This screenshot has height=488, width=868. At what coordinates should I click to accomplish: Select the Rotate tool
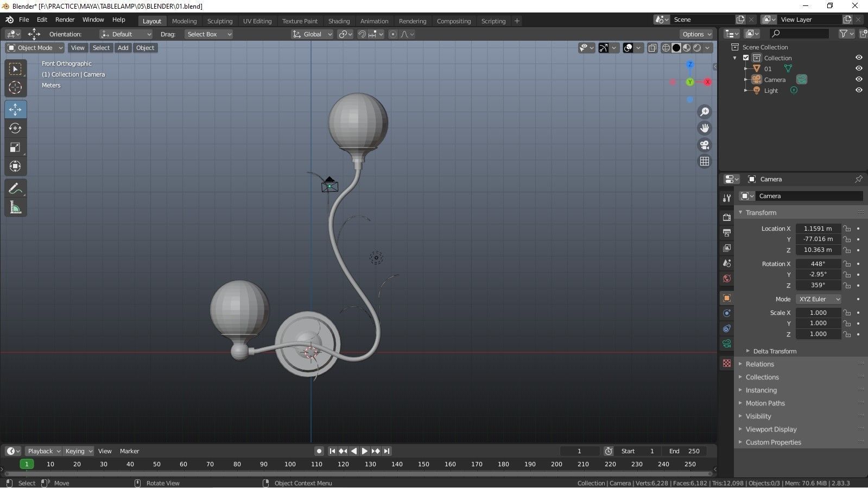[15, 128]
